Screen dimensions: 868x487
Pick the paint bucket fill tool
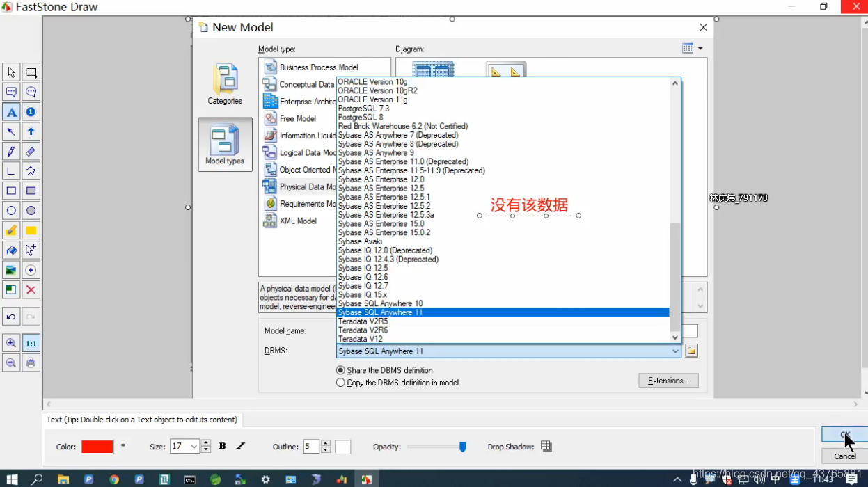(x=11, y=250)
